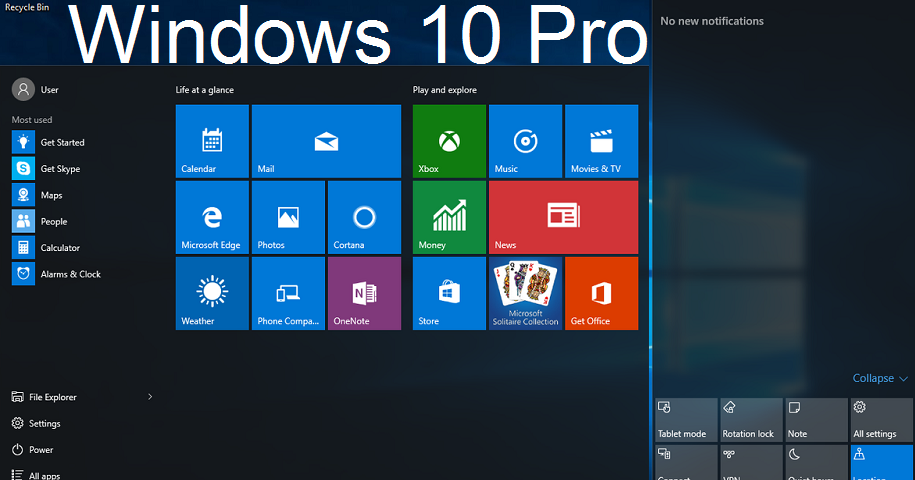
Task: Open the Cortana tile
Action: coord(364,217)
